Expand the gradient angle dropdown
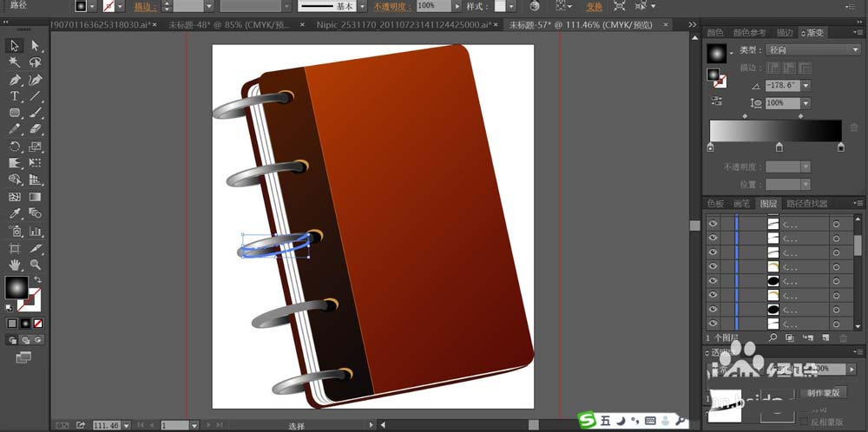Viewport: 868px width, 432px height. click(x=806, y=86)
